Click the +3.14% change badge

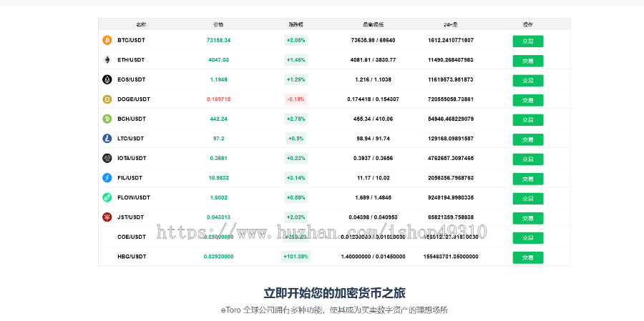296,178
